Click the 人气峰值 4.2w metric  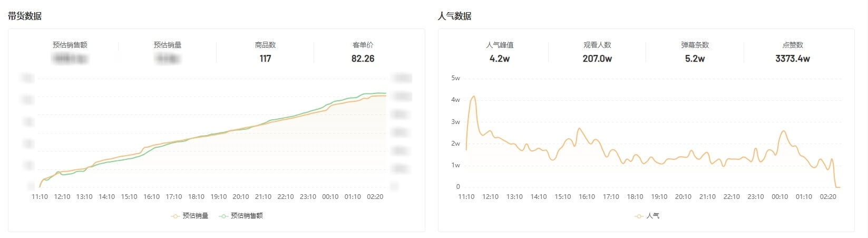point(500,52)
